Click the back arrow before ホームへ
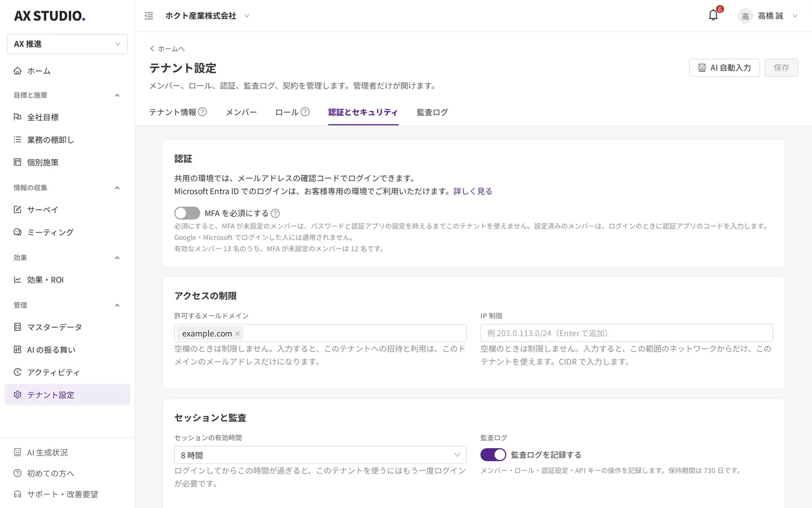 (152, 49)
